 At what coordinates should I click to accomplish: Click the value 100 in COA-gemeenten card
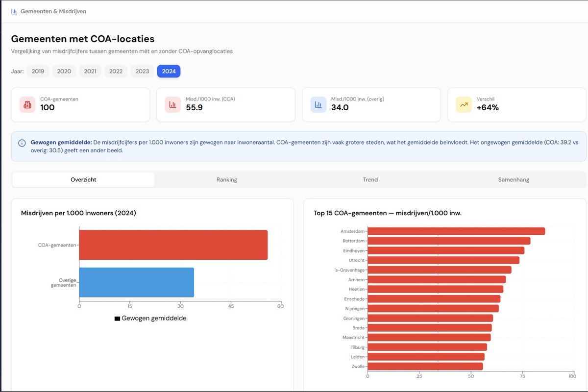click(x=48, y=108)
